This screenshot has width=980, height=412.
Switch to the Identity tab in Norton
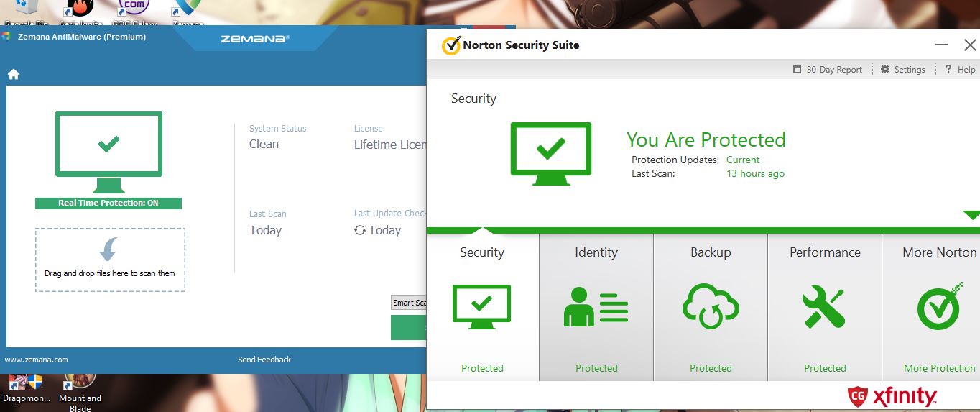(x=596, y=307)
